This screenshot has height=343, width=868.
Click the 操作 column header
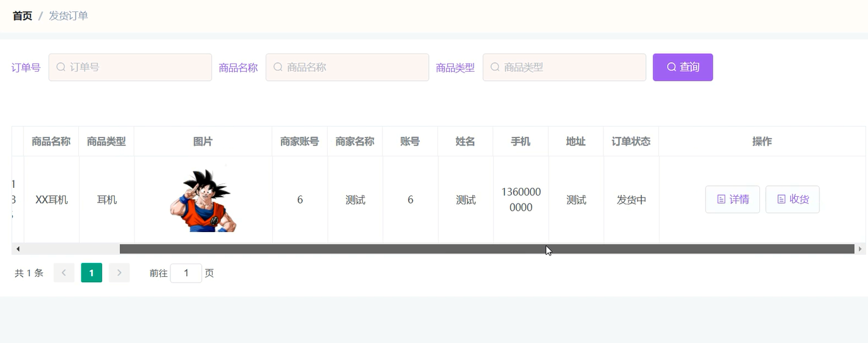tap(762, 141)
